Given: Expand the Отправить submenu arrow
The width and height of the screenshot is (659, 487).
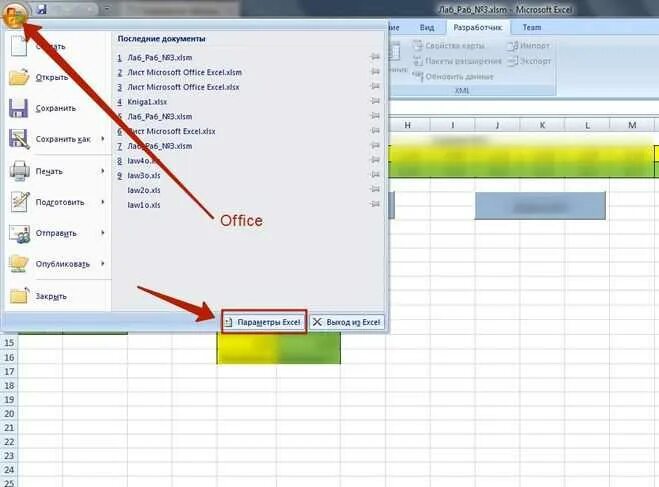Looking at the screenshot, I should (x=103, y=233).
